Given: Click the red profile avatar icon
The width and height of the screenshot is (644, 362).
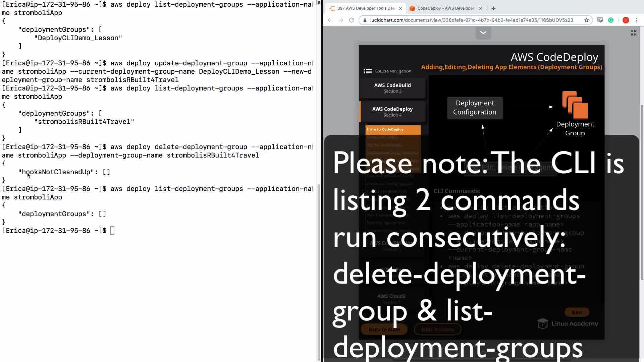Looking at the screenshot, I should click(x=626, y=20).
